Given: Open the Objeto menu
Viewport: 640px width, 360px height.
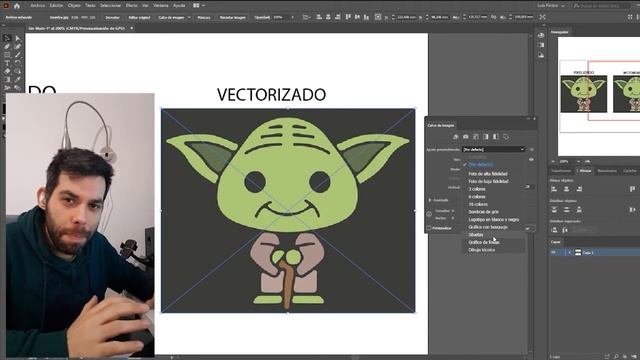Looking at the screenshot, I should tap(74, 6).
